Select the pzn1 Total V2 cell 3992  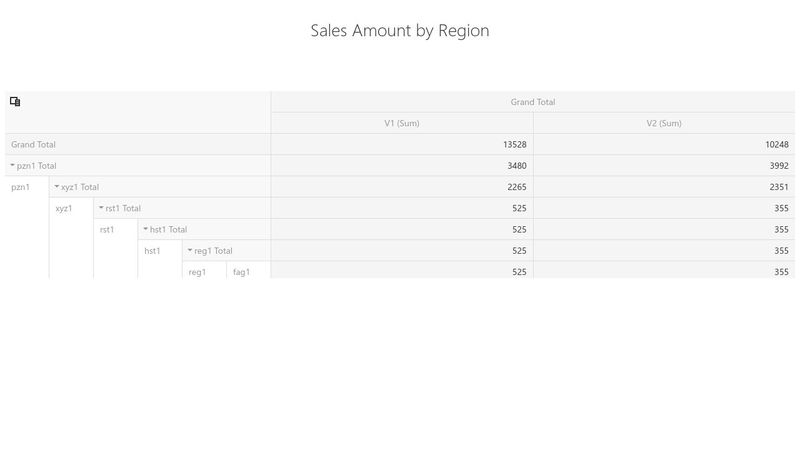point(778,166)
